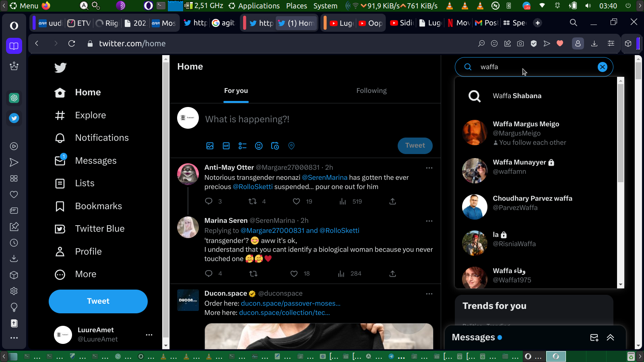This screenshot has height=362, width=644.
Task: Open Opera sidebar settings gear
Action: click(14, 291)
